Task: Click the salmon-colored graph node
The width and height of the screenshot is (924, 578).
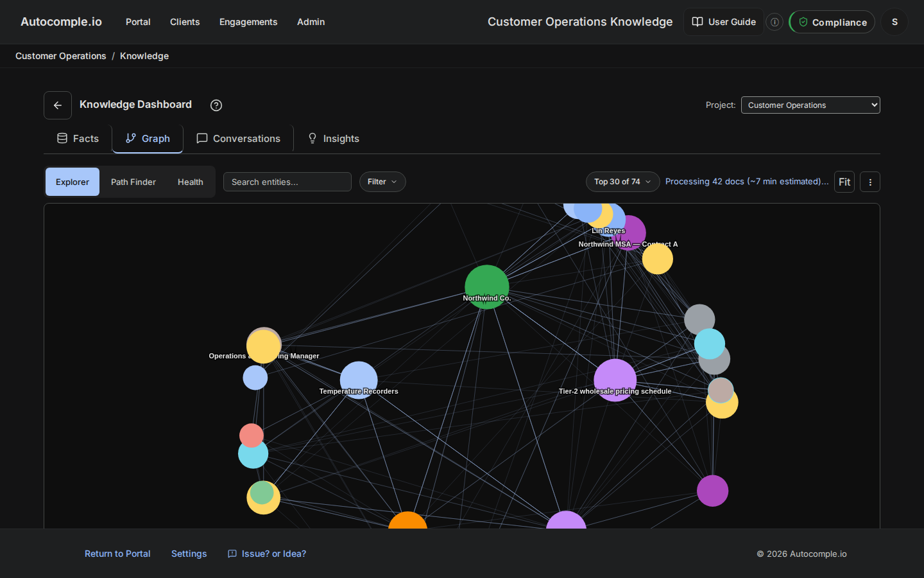Action: point(252,435)
